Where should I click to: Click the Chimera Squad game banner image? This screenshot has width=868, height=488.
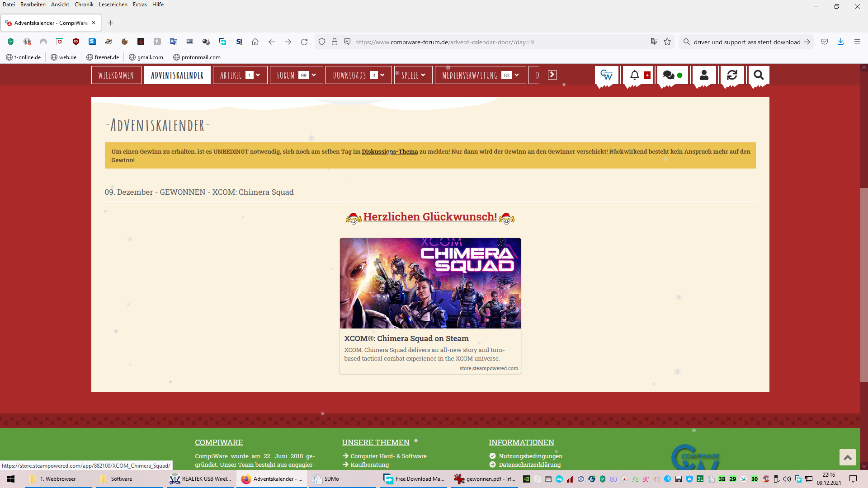pyautogui.click(x=430, y=283)
